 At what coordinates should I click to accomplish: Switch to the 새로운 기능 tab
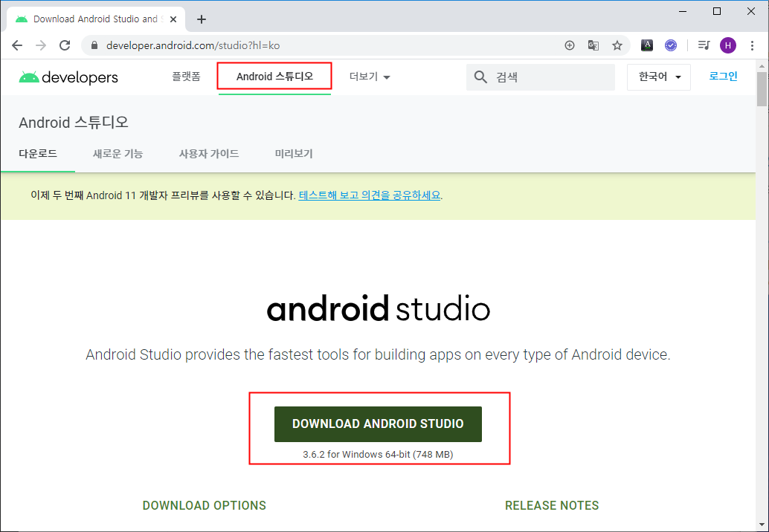(118, 154)
